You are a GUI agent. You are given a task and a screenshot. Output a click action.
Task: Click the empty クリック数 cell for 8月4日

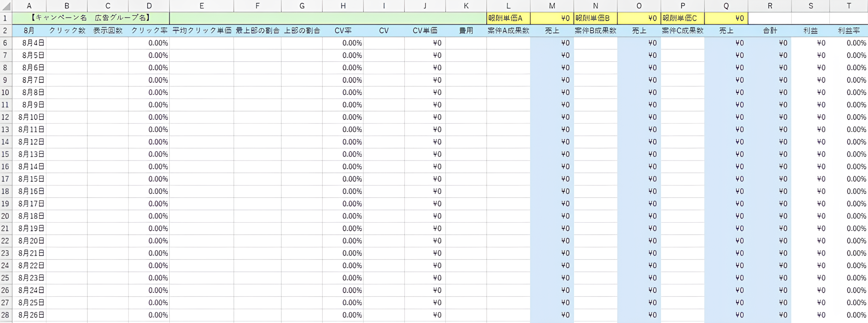[x=67, y=43]
